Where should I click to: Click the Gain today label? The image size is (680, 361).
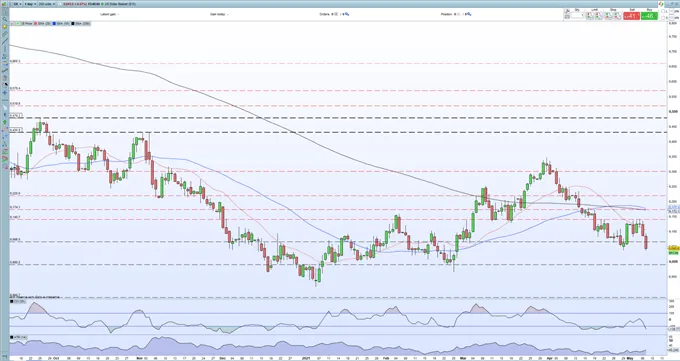[218, 14]
